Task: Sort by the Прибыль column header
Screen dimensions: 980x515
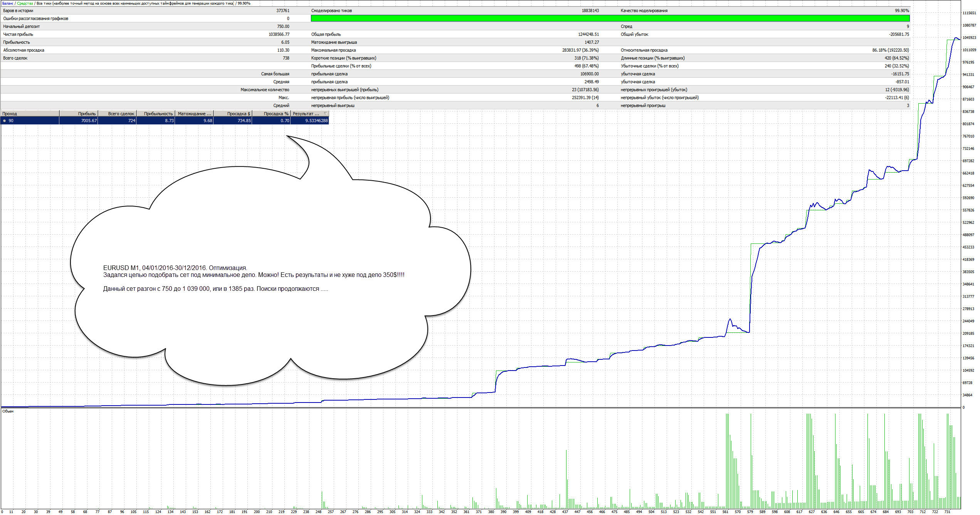Action: [x=79, y=114]
